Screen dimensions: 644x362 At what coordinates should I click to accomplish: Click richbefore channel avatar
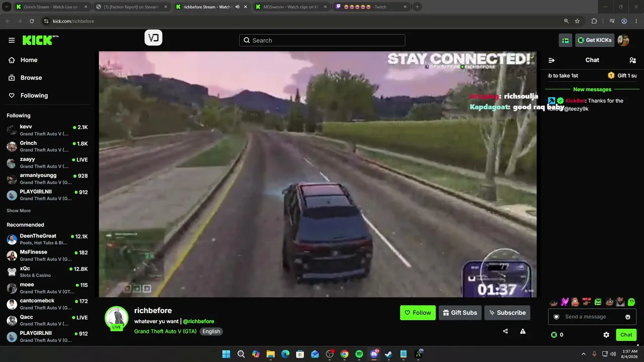pos(116,318)
